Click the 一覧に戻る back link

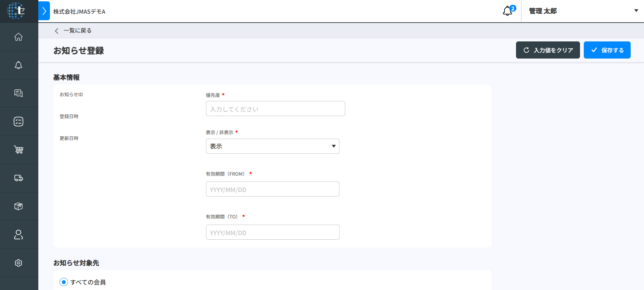73,31
